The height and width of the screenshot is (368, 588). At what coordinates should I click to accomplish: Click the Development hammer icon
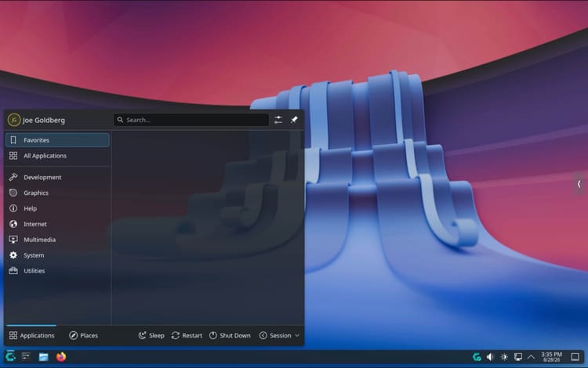(13, 177)
